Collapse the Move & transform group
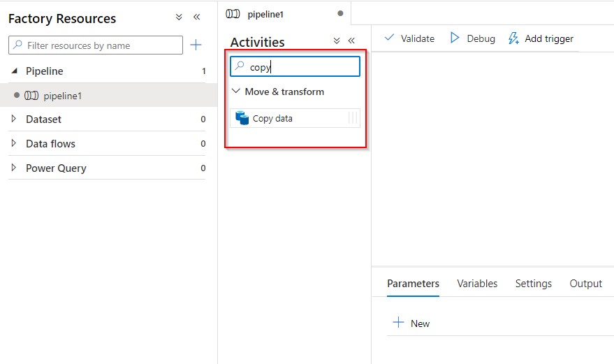 (x=235, y=92)
